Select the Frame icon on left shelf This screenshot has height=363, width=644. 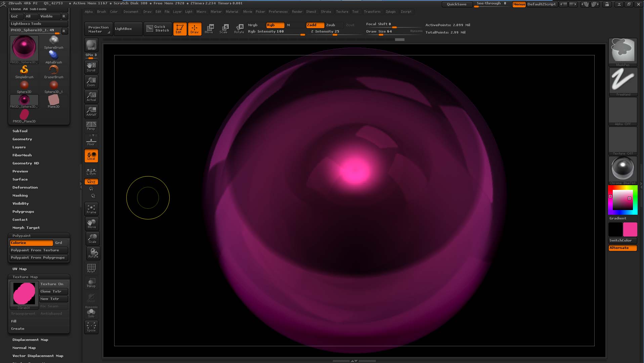pos(91,208)
